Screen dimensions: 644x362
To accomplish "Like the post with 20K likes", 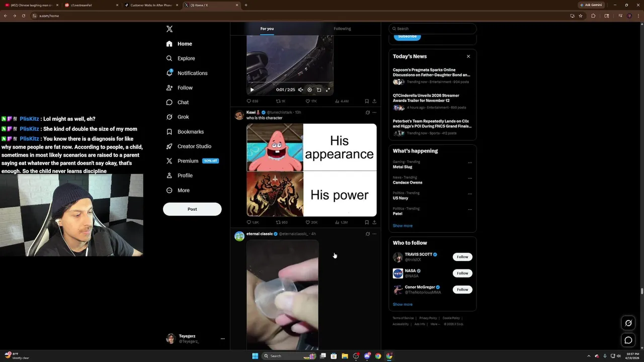I will 311,222.
